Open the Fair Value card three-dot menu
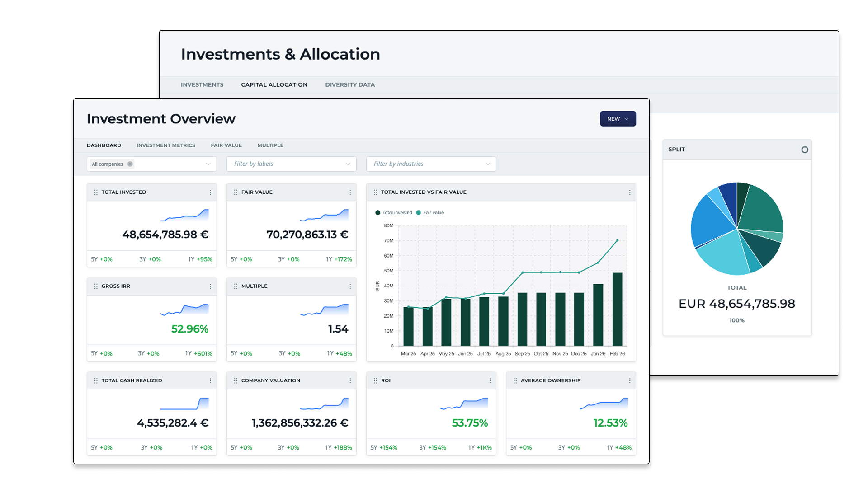Viewport: 868px width, 488px height. pyautogui.click(x=350, y=192)
